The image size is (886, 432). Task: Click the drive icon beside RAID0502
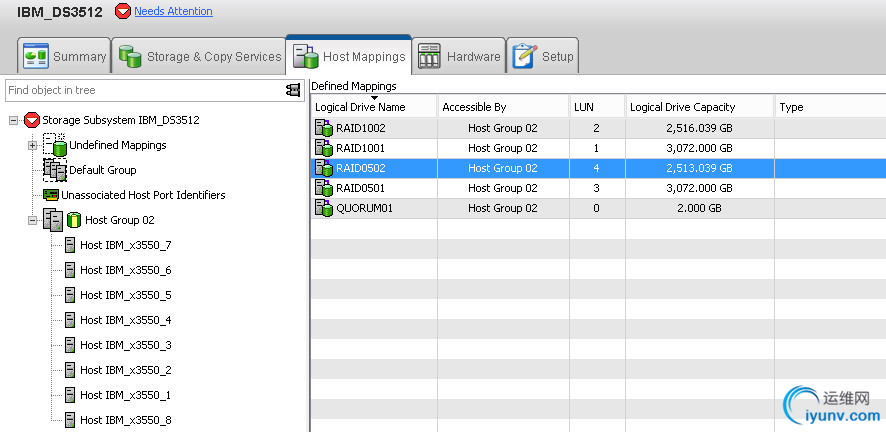324,168
